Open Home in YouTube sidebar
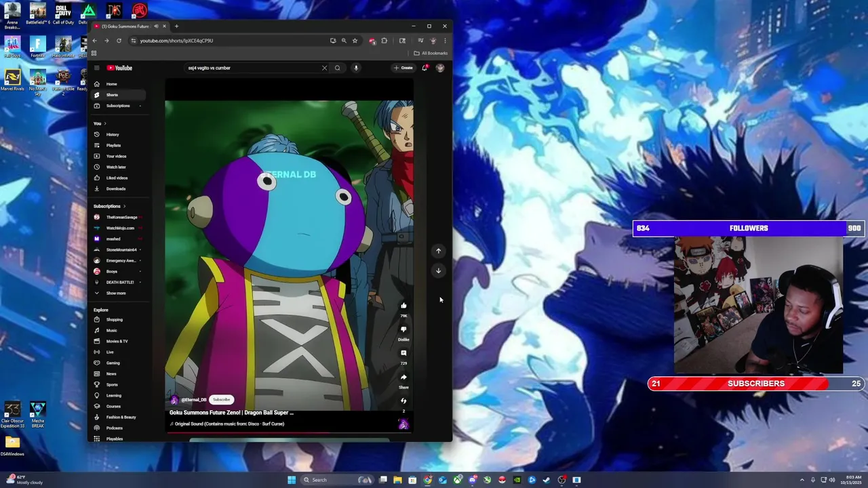 coord(119,84)
